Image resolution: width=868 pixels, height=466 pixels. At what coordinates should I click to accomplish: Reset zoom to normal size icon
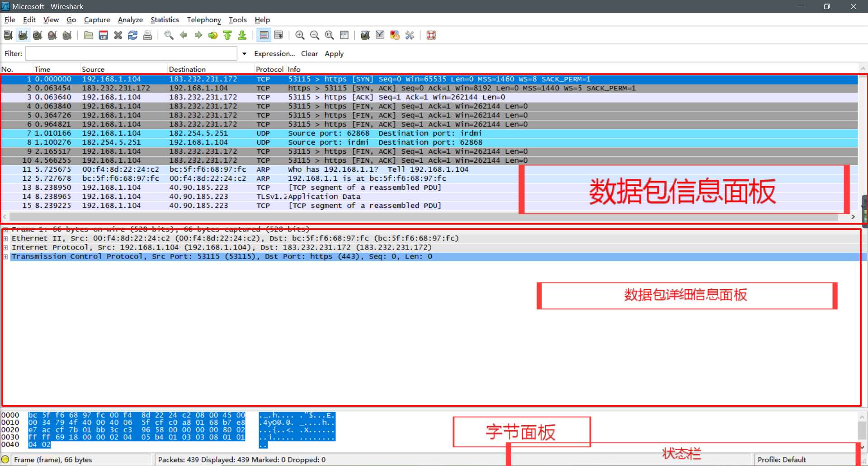pos(330,35)
